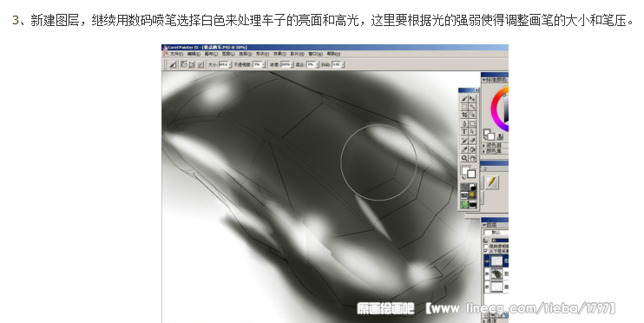Toggle visibility eye of the car sketch layer
The height and width of the screenshot is (323, 644).
coord(487,274)
